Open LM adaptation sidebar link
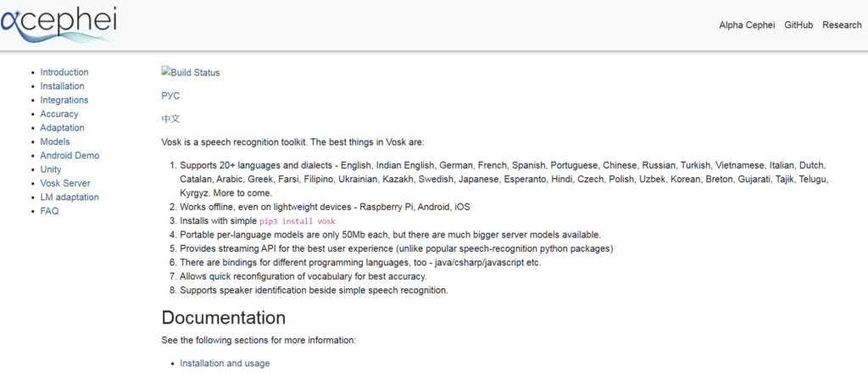Viewport: 868px width, 373px height. 70,197
